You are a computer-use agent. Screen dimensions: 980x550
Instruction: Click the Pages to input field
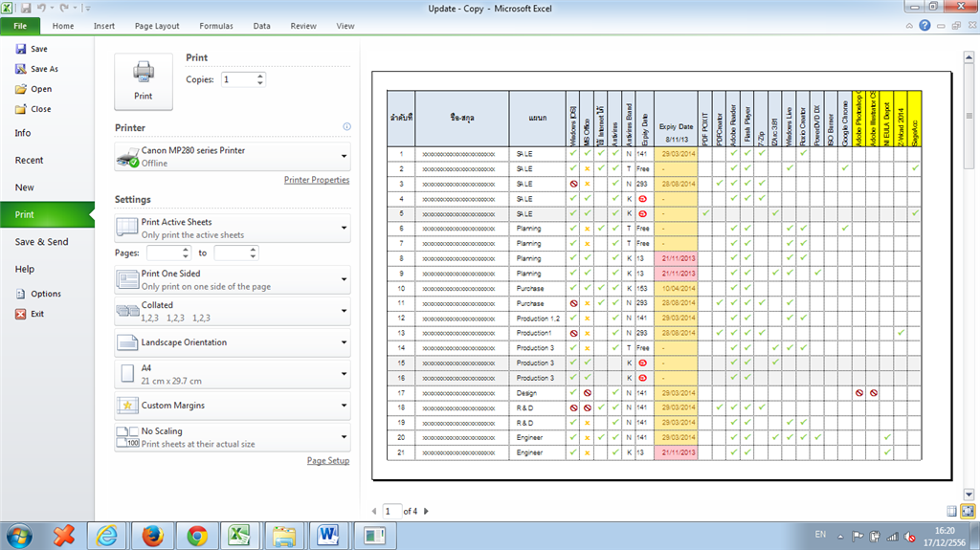click(232, 253)
